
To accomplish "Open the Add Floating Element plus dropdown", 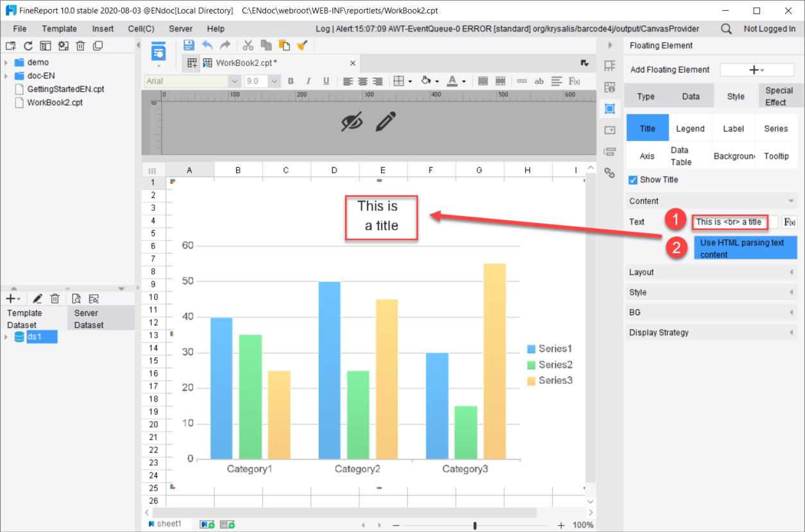I will [x=756, y=70].
